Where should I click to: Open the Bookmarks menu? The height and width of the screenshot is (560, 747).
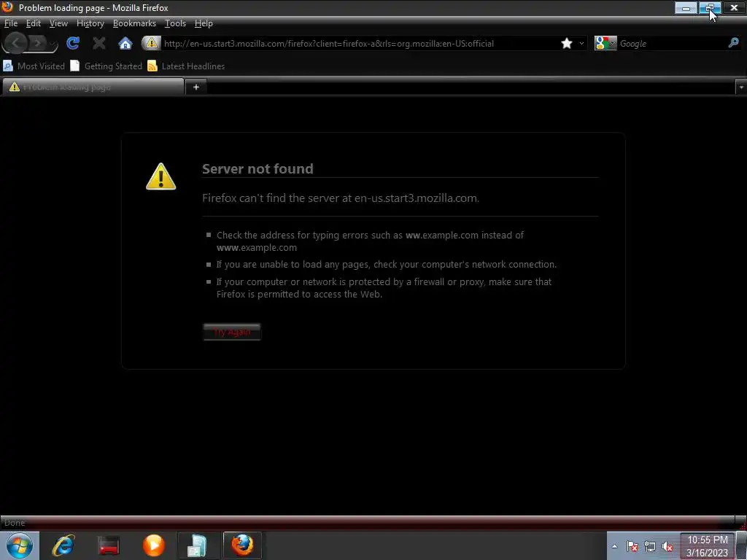[x=134, y=23]
